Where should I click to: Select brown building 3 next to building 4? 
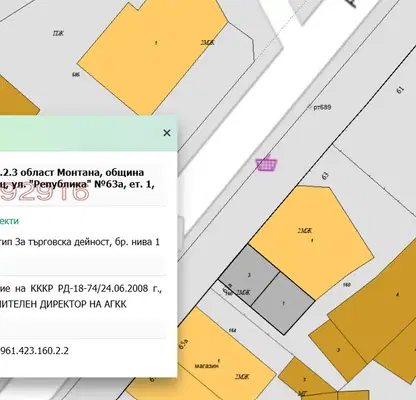[x=338, y=350]
